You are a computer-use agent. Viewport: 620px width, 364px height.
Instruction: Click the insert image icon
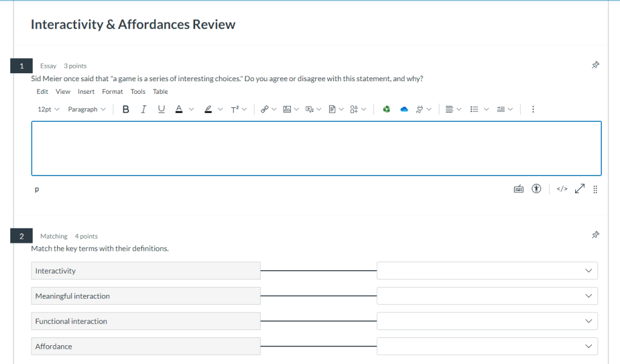pyautogui.click(x=287, y=109)
